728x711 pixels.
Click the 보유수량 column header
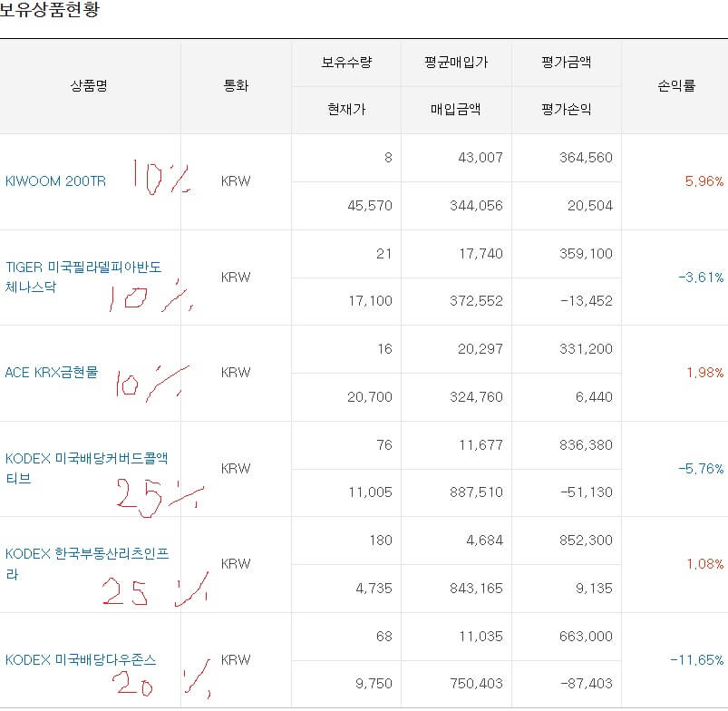pyautogui.click(x=346, y=63)
